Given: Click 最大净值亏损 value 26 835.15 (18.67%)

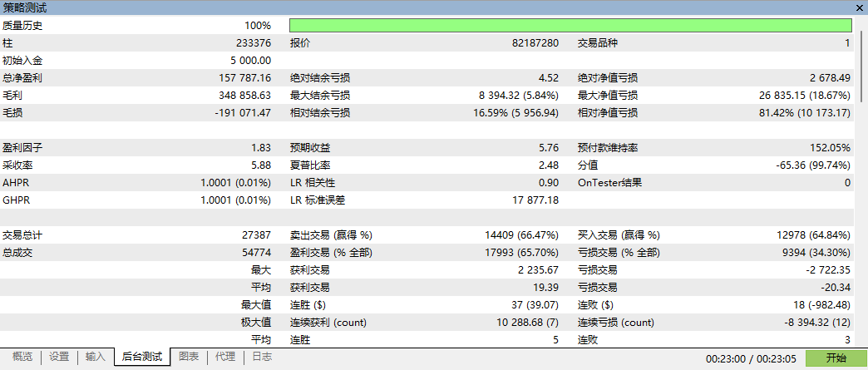Looking at the screenshot, I should pyautogui.click(x=805, y=96).
